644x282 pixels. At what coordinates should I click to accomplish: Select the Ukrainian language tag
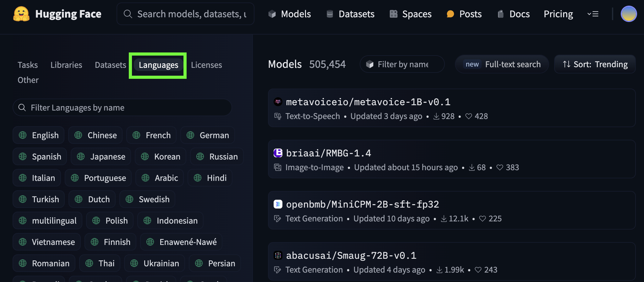coord(155,263)
